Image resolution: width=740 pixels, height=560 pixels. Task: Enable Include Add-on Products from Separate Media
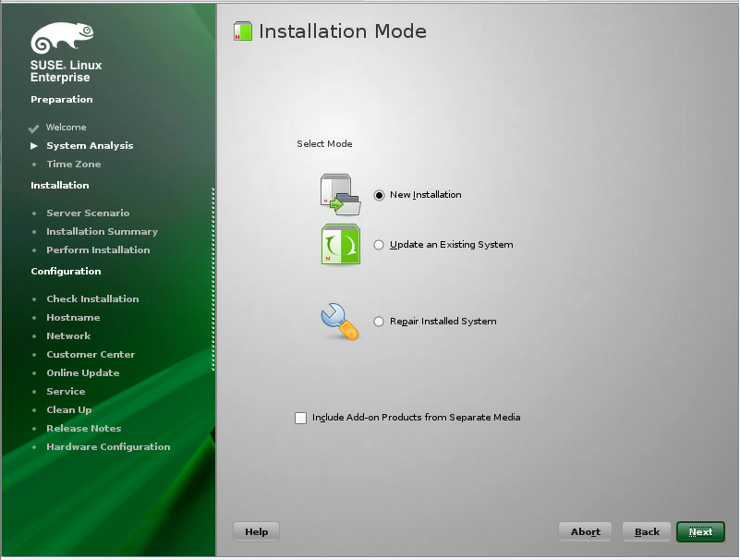pos(300,418)
